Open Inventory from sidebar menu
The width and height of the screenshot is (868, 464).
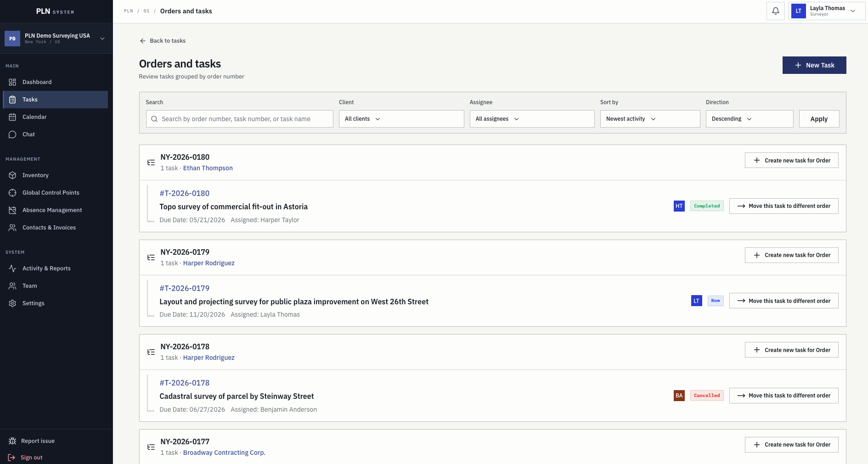point(56,175)
